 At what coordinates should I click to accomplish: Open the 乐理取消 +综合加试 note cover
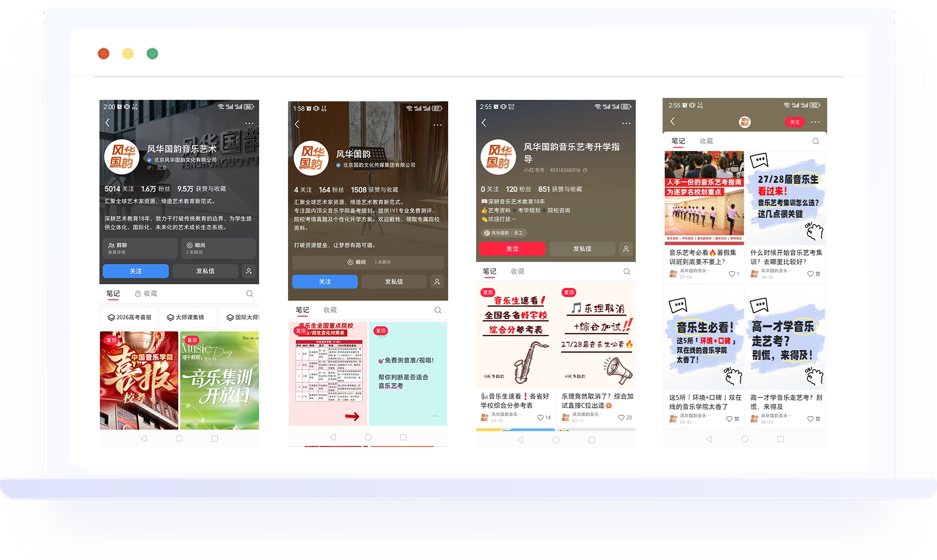[x=597, y=335]
